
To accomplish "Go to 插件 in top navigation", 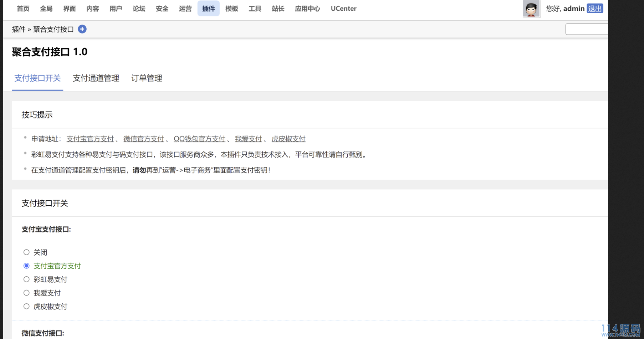I will [208, 9].
